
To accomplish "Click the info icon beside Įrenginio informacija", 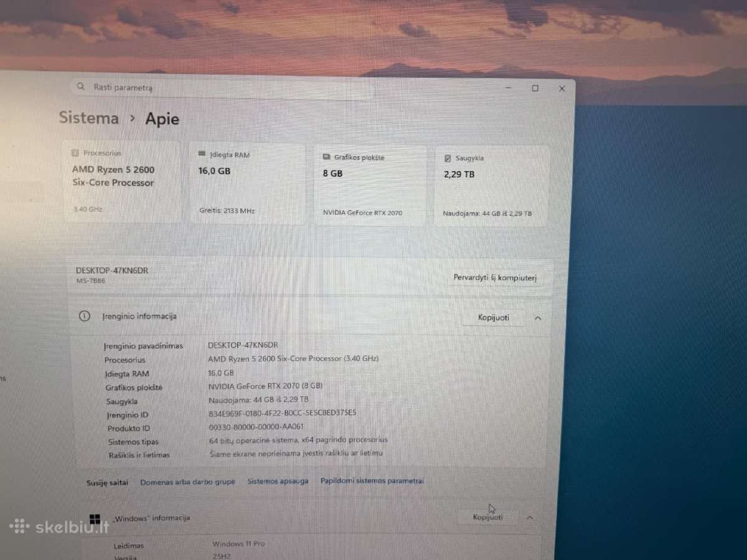I will click(85, 316).
